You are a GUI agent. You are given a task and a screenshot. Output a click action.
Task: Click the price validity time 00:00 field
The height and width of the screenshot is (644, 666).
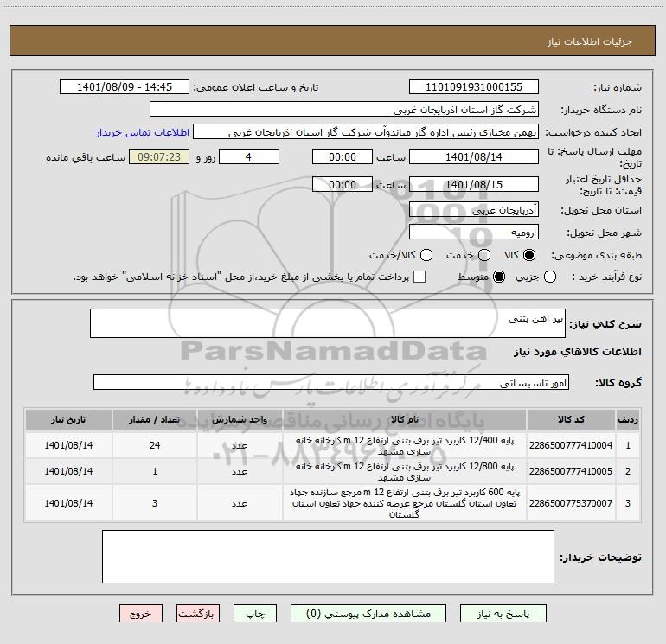(x=343, y=184)
